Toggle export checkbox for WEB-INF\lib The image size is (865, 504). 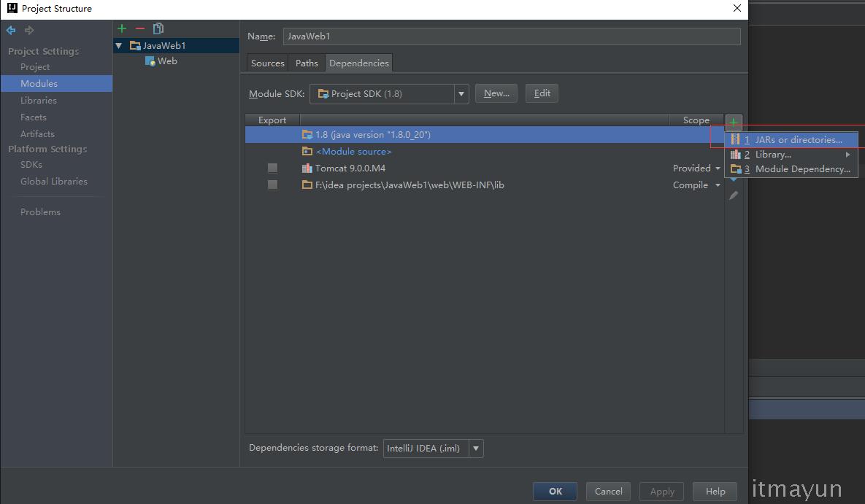coord(272,185)
